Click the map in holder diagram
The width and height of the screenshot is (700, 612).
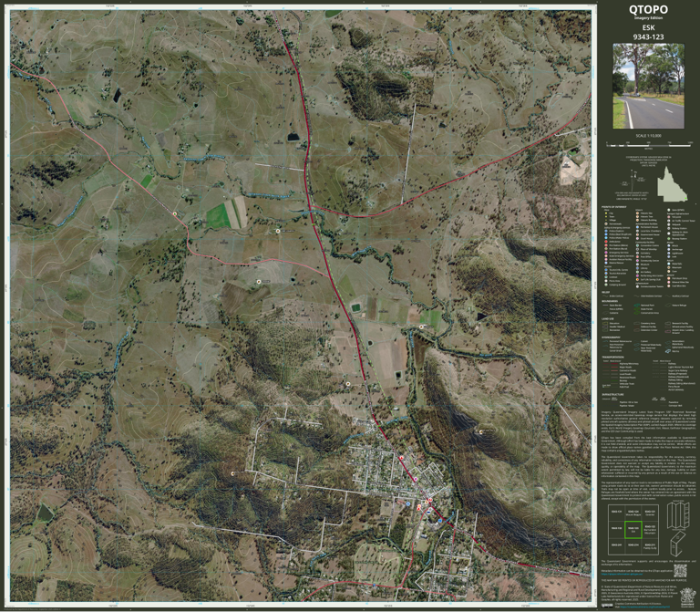[678, 544]
